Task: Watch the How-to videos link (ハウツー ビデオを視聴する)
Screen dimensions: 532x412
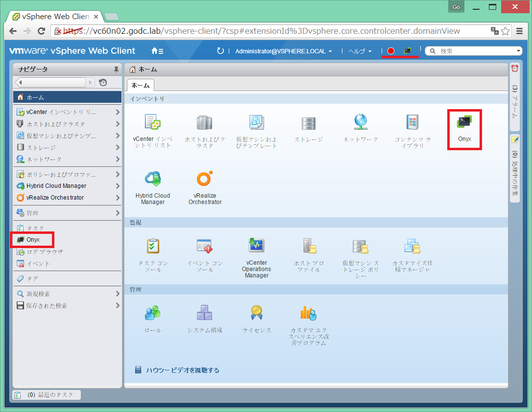Action: tap(183, 370)
